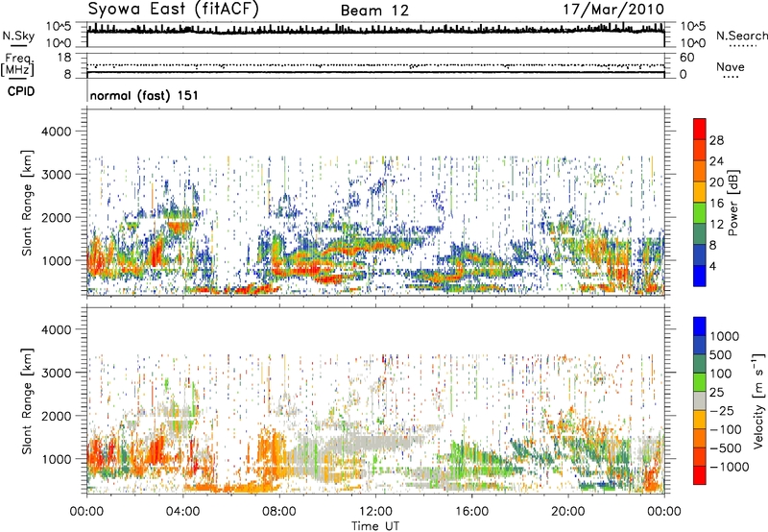This screenshot has height=532, width=768.
Task: Click the Velocity color bar
Action: 700,400
